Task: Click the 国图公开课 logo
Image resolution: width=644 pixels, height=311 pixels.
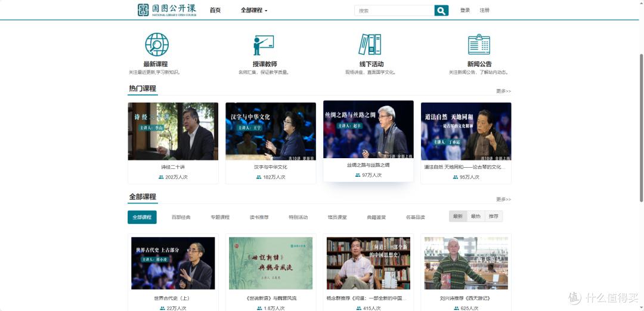Action: tap(167, 10)
